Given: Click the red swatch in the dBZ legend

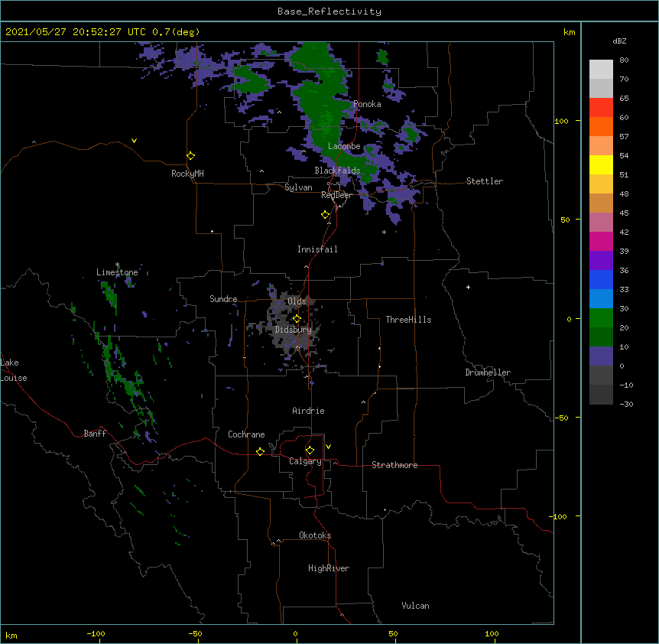Looking at the screenshot, I should (601, 108).
